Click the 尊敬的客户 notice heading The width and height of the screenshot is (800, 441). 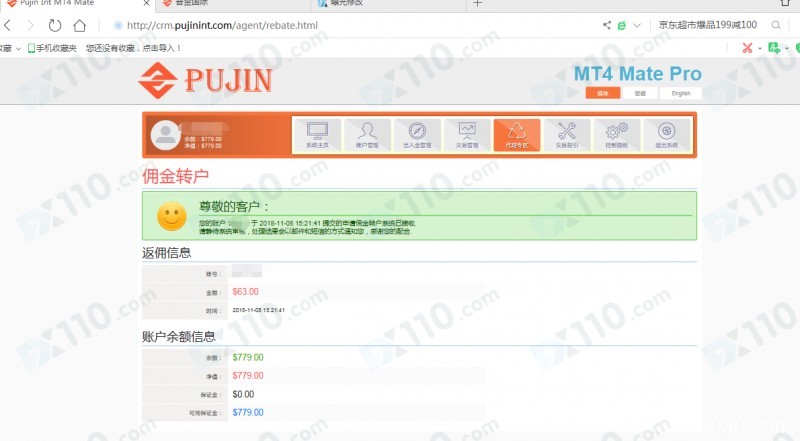coord(234,207)
